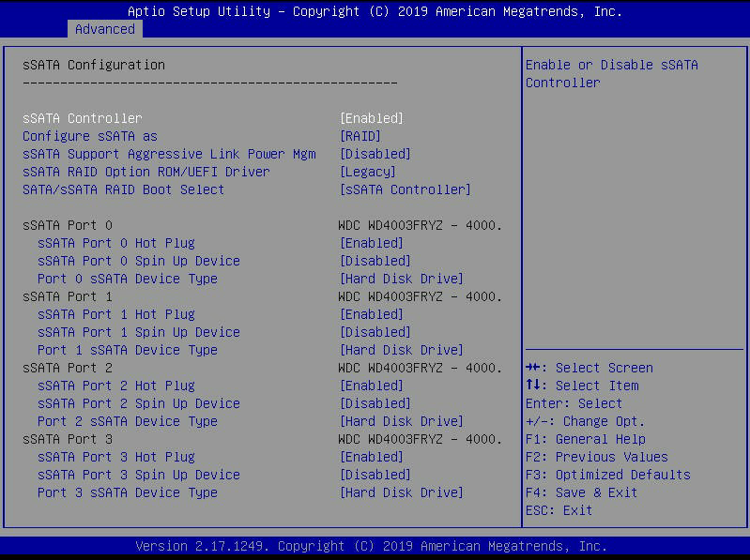Toggle sSATA Port 3 Hot Plug value
Viewport: 750px width, 560px height.
[371, 457]
